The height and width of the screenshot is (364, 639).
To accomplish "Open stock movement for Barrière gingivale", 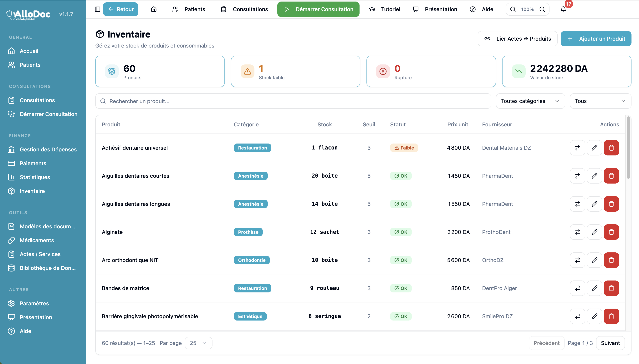I will [x=577, y=316].
